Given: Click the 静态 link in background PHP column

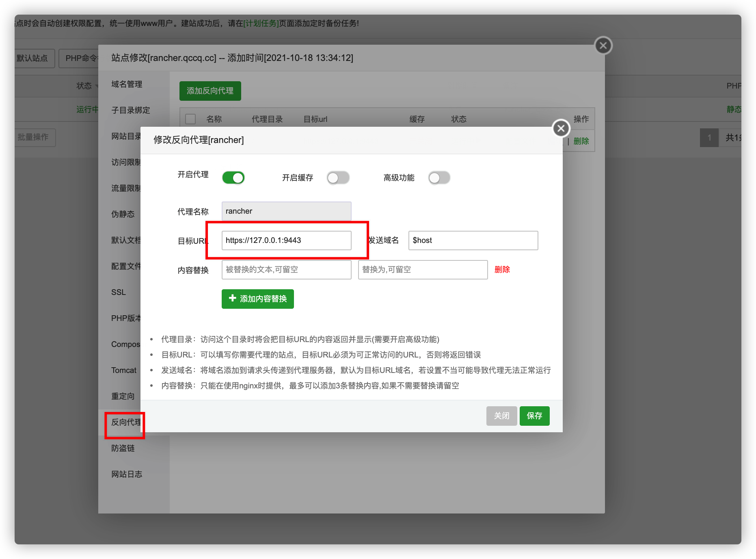Looking at the screenshot, I should pos(734,110).
